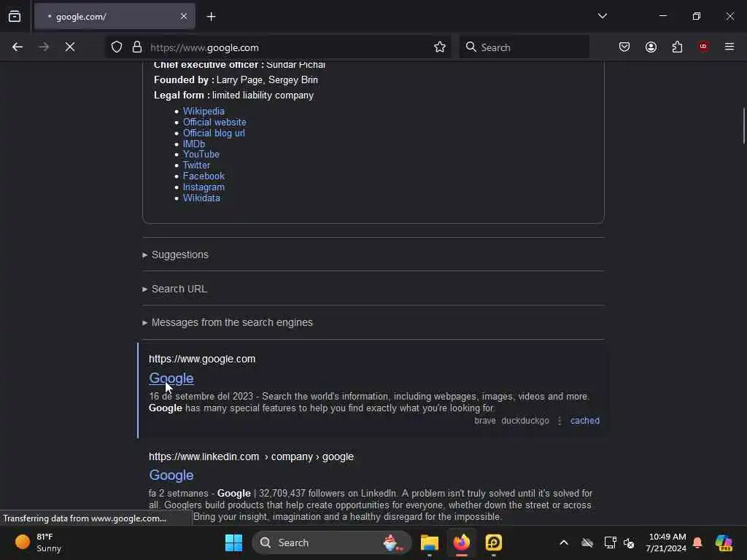Open the YouTube link
The width and height of the screenshot is (747, 560).
201,155
